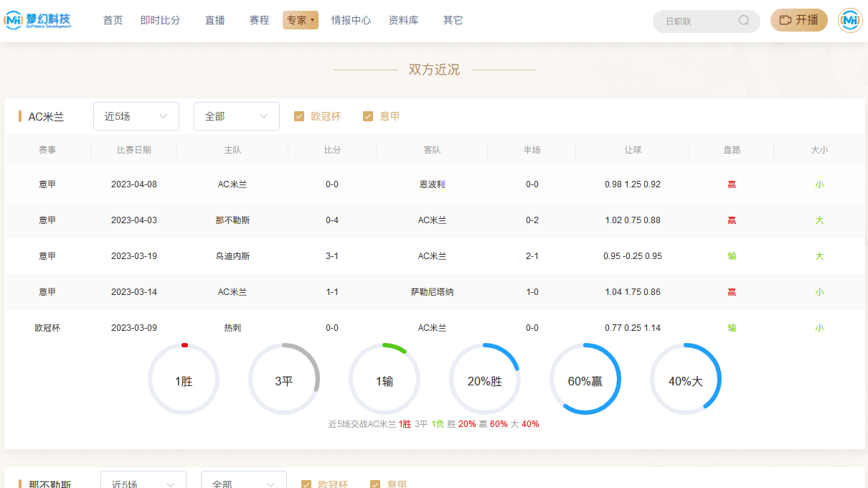The height and width of the screenshot is (488, 868).
Task: Click the 日职联 search field
Action: click(x=707, y=21)
